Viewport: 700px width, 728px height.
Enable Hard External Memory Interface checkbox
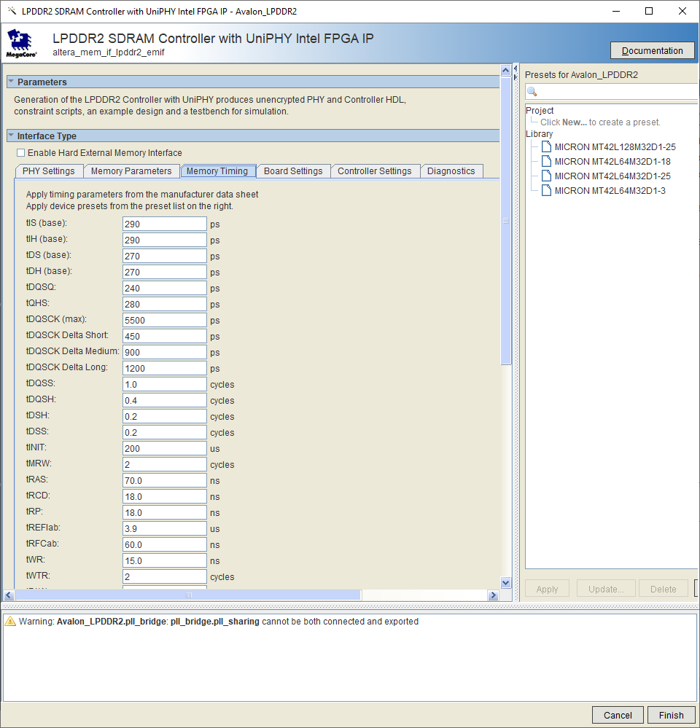point(20,153)
